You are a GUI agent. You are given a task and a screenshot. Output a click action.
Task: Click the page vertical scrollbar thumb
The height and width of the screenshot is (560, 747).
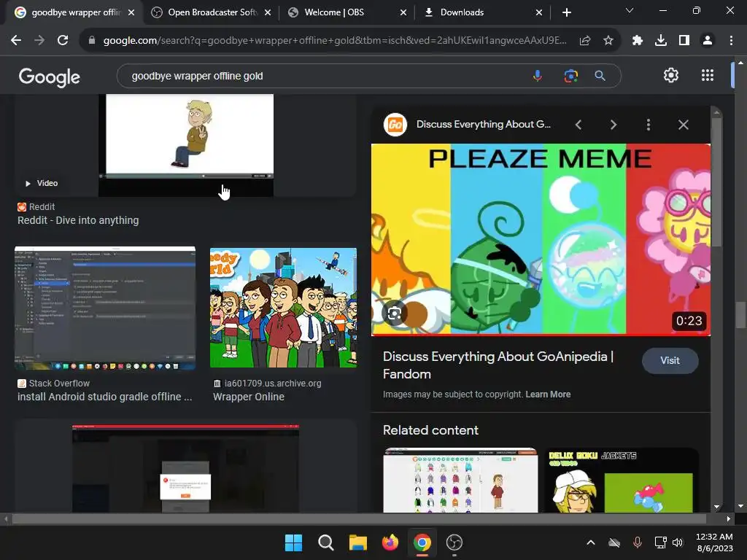(x=740, y=315)
